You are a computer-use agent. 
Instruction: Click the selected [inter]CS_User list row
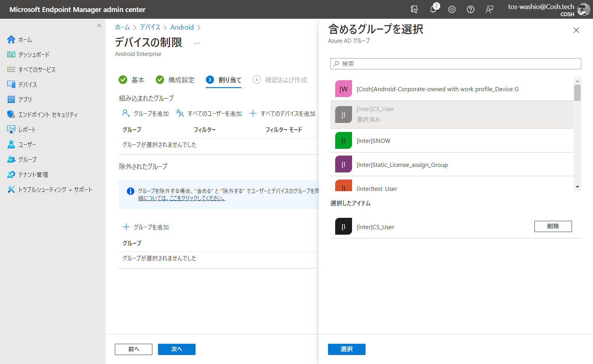[x=452, y=114]
